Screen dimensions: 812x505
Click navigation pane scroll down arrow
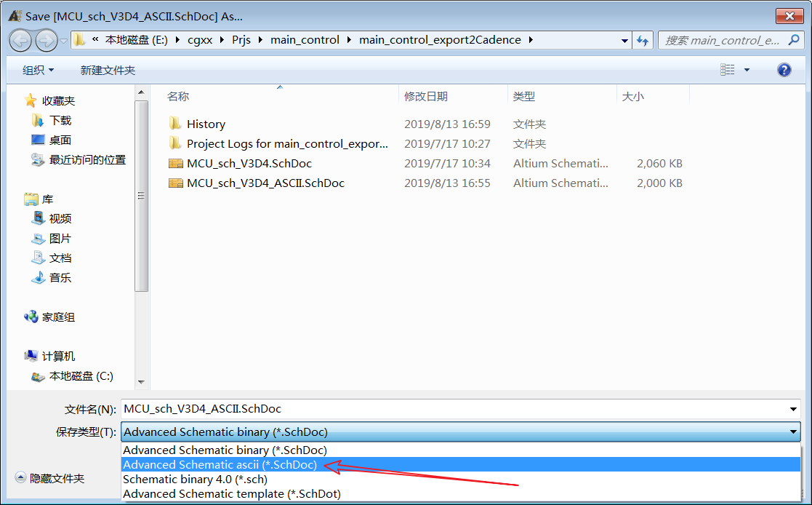click(x=141, y=382)
